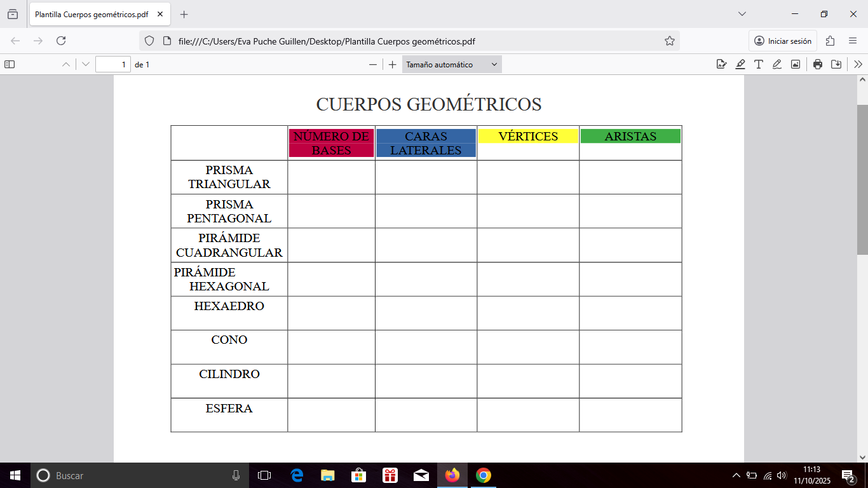Save the PDF with the download icon
Screen dimensions: 868x488
tap(836, 64)
